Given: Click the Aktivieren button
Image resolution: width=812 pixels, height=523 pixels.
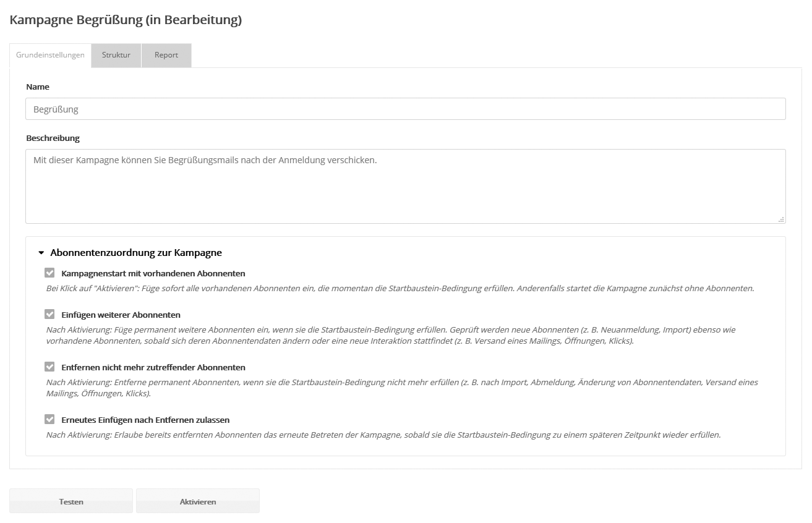Looking at the screenshot, I should (x=198, y=501).
